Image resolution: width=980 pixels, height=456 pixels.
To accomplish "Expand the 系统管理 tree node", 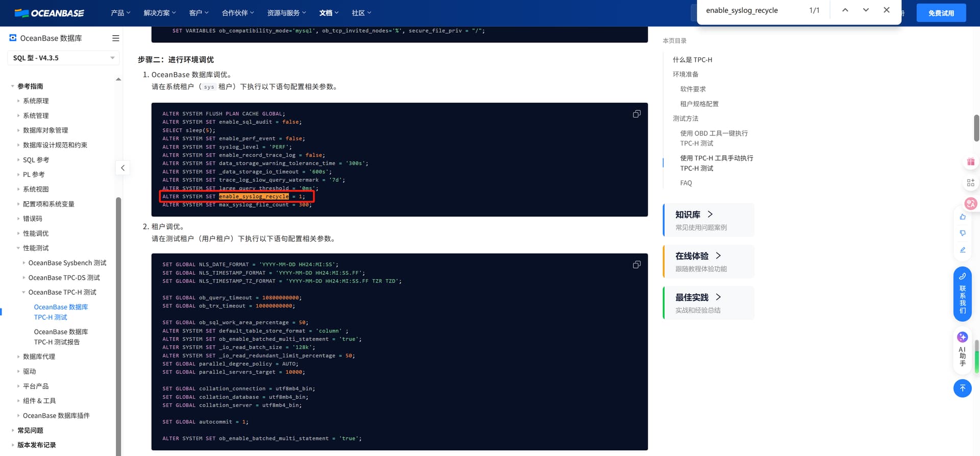I will pyautogui.click(x=18, y=116).
